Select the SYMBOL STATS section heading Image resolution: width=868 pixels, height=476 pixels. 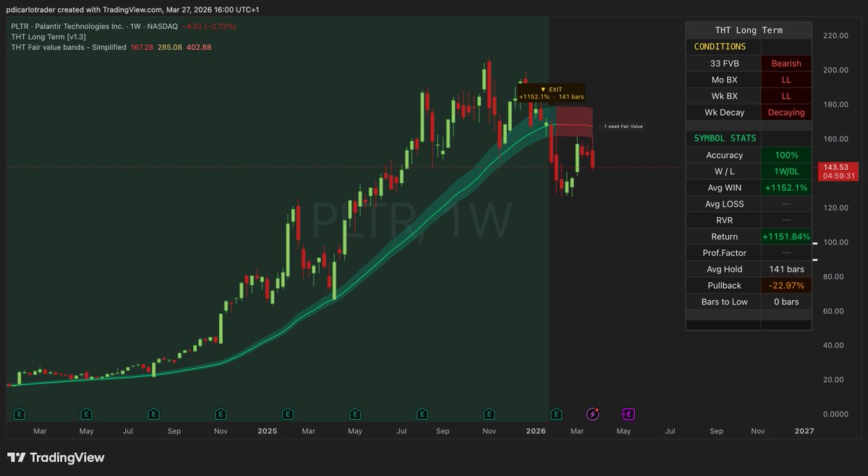(725, 138)
